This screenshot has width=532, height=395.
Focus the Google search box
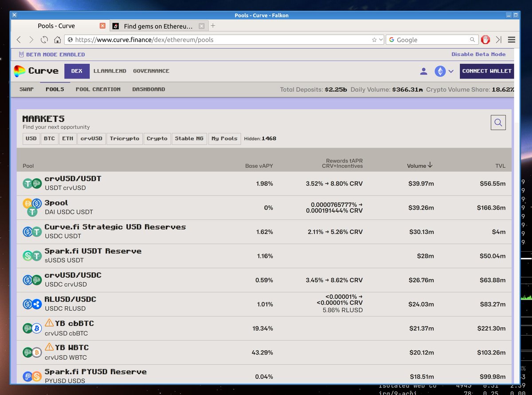pos(432,39)
